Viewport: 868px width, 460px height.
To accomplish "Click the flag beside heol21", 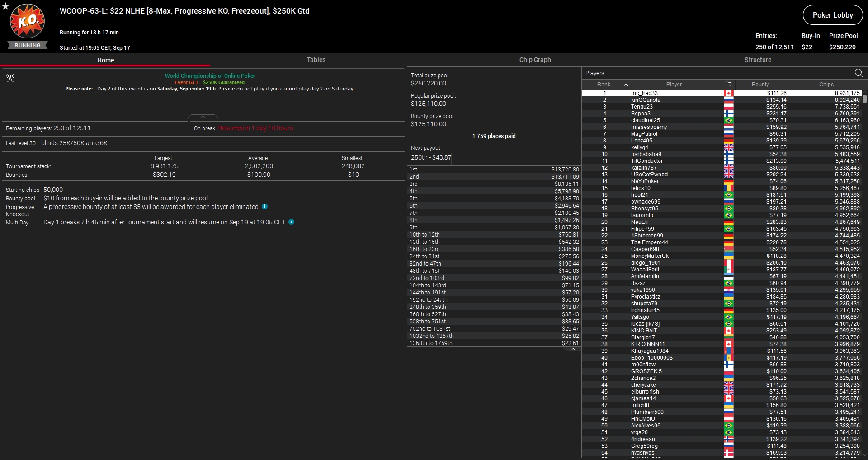I will 728,195.
